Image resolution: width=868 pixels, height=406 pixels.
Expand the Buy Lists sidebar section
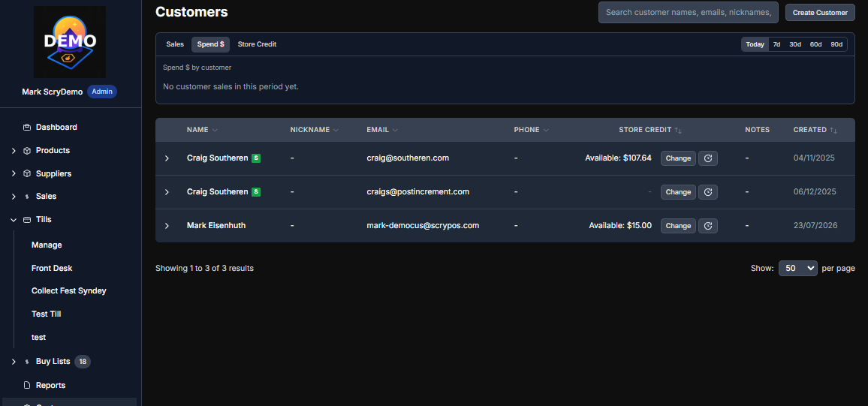(14, 362)
